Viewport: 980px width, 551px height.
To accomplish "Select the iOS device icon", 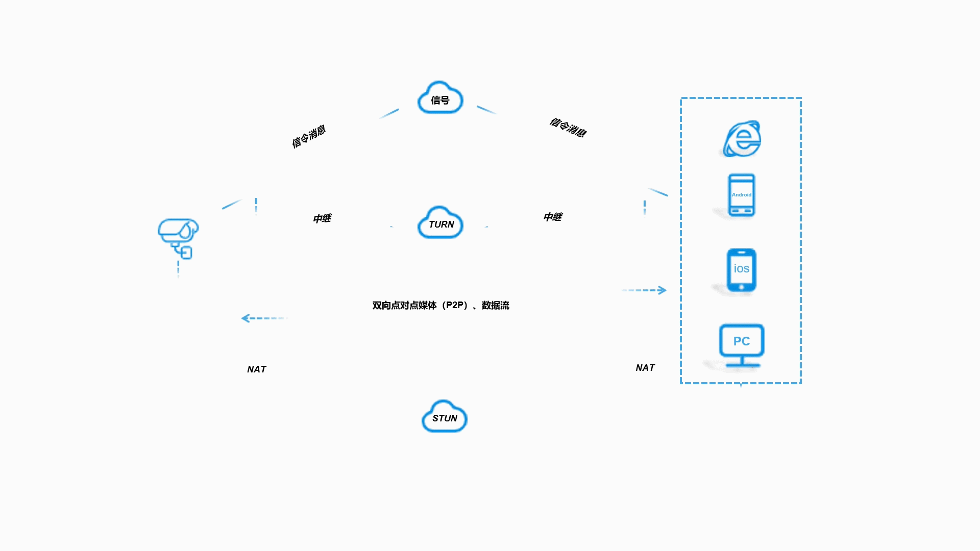I will click(x=741, y=269).
